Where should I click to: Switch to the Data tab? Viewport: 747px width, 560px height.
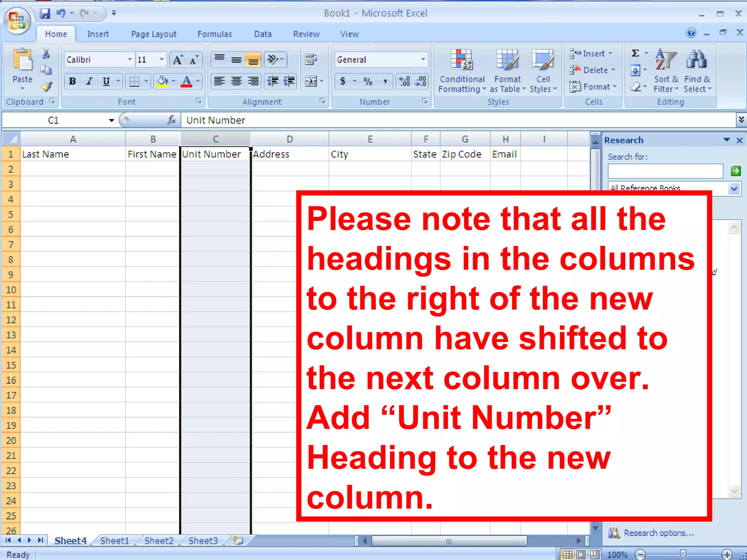[x=263, y=34]
